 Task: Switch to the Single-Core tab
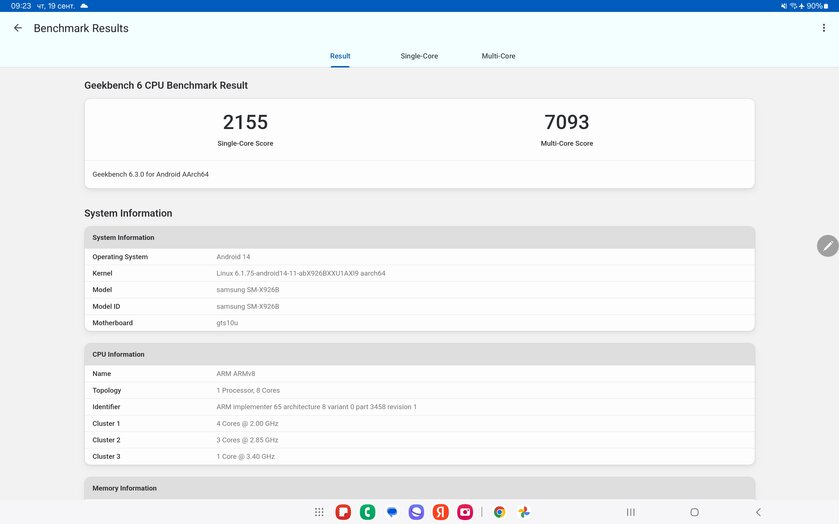419,56
